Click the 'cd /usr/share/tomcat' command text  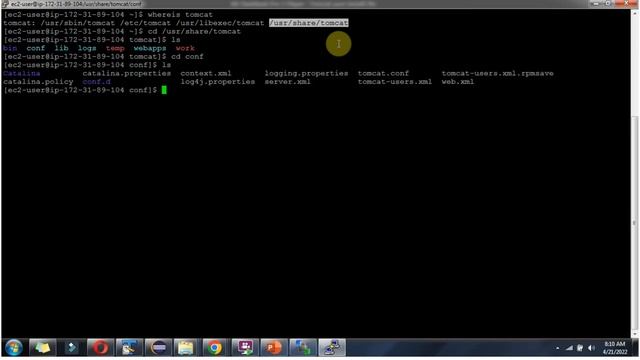pyautogui.click(x=194, y=31)
